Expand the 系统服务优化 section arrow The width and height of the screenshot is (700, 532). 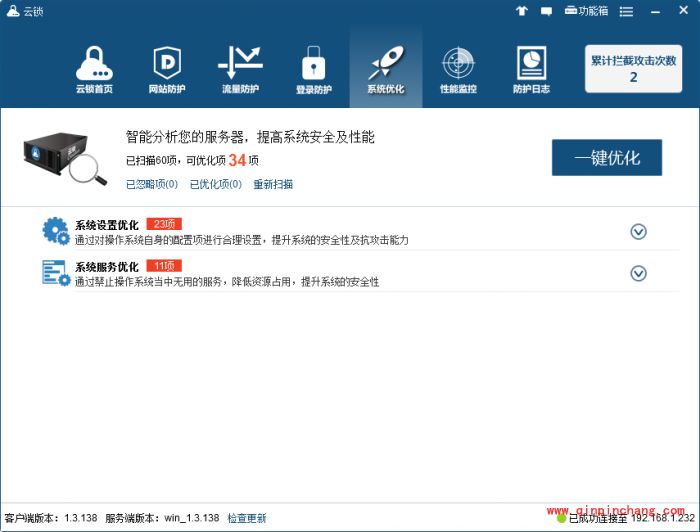(x=638, y=273)
